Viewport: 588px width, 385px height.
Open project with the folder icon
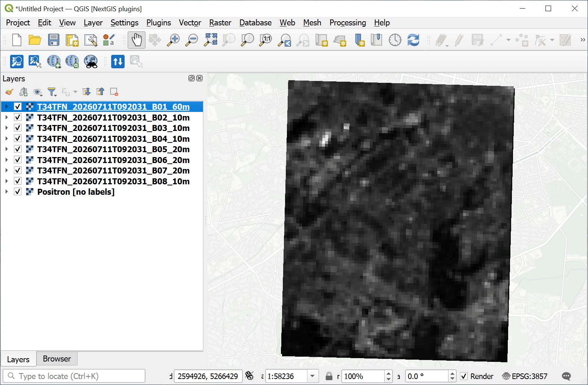tap(35, 40)
